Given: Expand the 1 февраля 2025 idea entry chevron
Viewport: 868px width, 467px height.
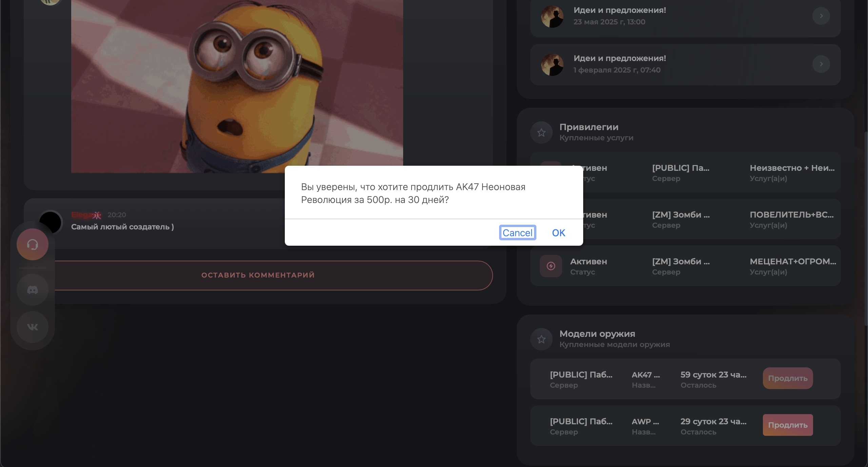Looking at the screenshot, I should pyautogui.click(x=821, y=64).
